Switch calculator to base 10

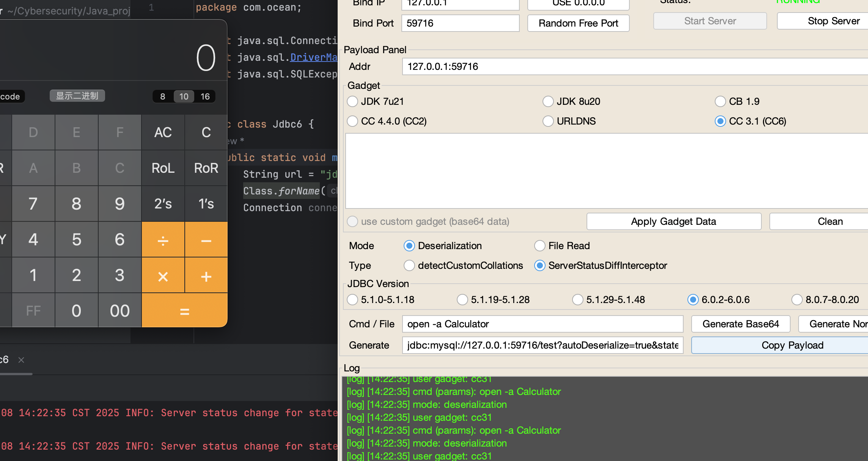point(184,96)
